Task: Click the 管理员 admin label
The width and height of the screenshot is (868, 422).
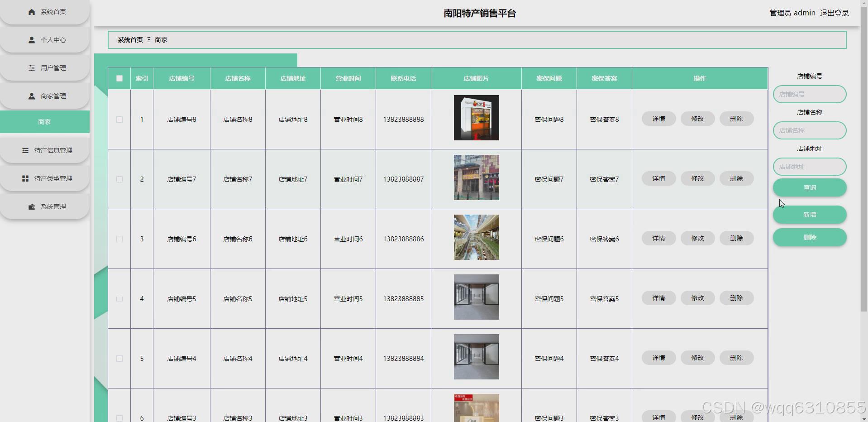Action: [x=792, y=13]
